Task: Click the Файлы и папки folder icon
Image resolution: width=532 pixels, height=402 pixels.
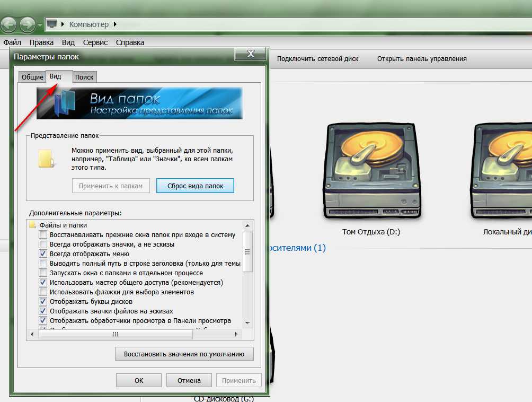Action: (x=33, y=225)
